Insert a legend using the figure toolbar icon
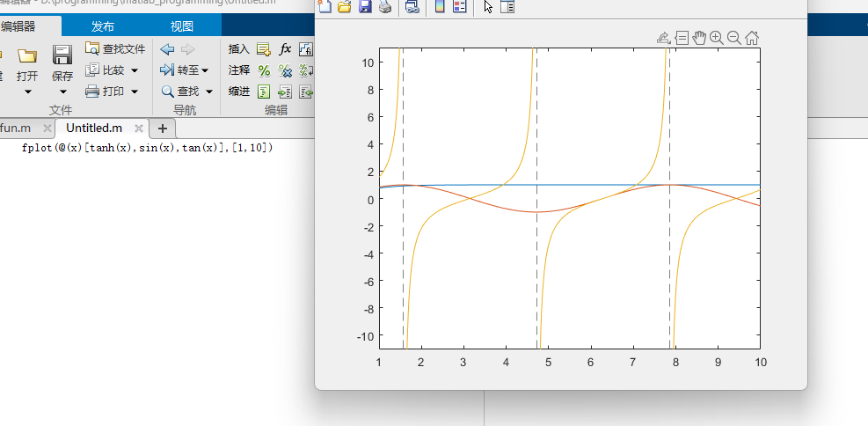Image resolution: width=868 pixels, height=426 pixels. (459, 7)
